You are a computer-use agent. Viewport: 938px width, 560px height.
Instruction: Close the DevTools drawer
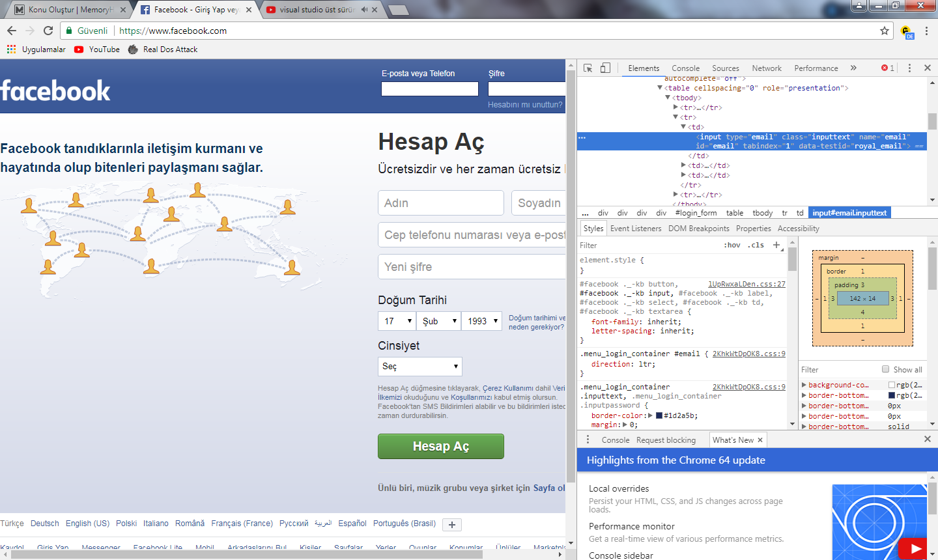928,440
